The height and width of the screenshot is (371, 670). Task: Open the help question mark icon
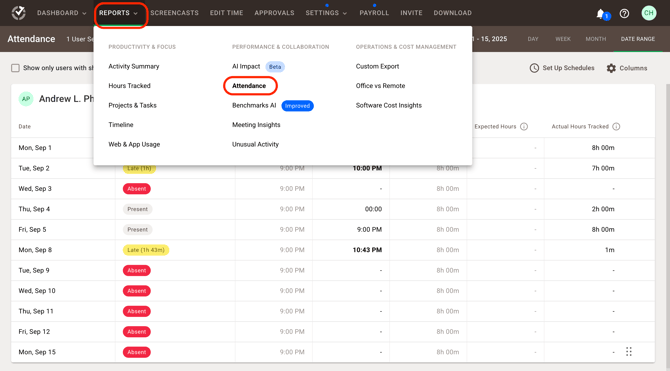(x=624, y=13)
